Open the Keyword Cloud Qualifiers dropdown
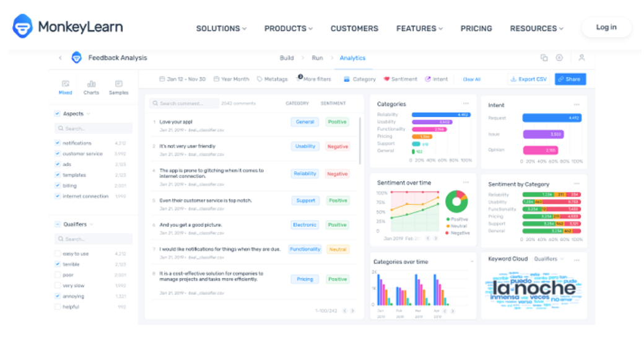 tap(549, 259)
